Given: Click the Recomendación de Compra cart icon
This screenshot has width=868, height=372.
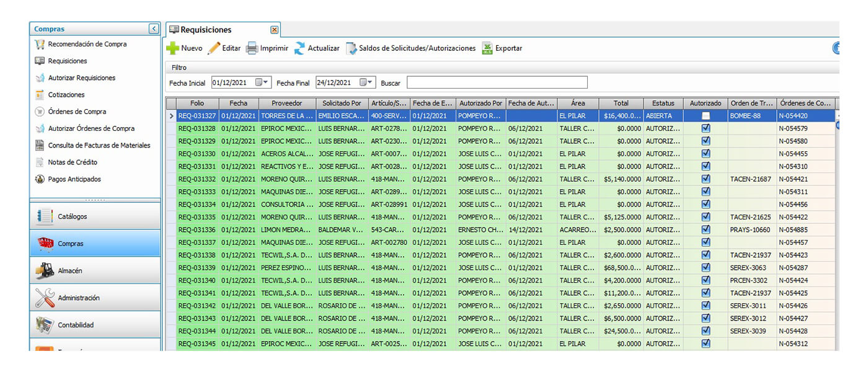Looking at the screenshot, I should coord(40,44).
